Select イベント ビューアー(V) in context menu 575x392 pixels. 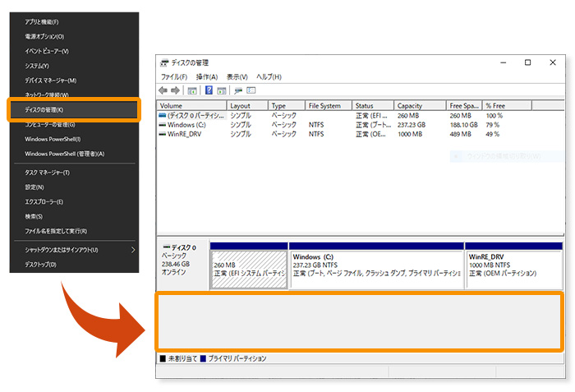click(47, 51)
